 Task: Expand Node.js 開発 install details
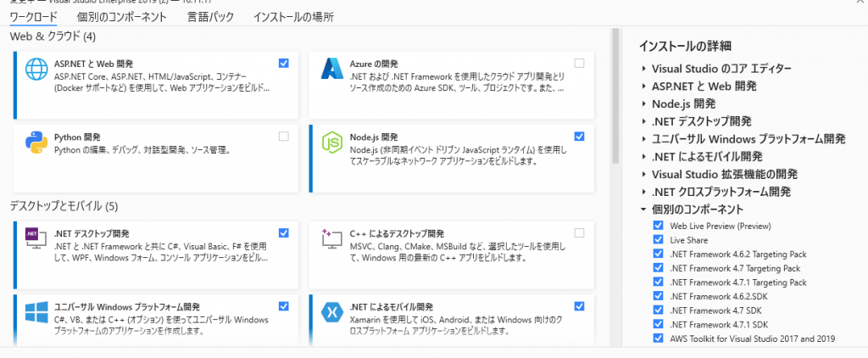(644, 103)
